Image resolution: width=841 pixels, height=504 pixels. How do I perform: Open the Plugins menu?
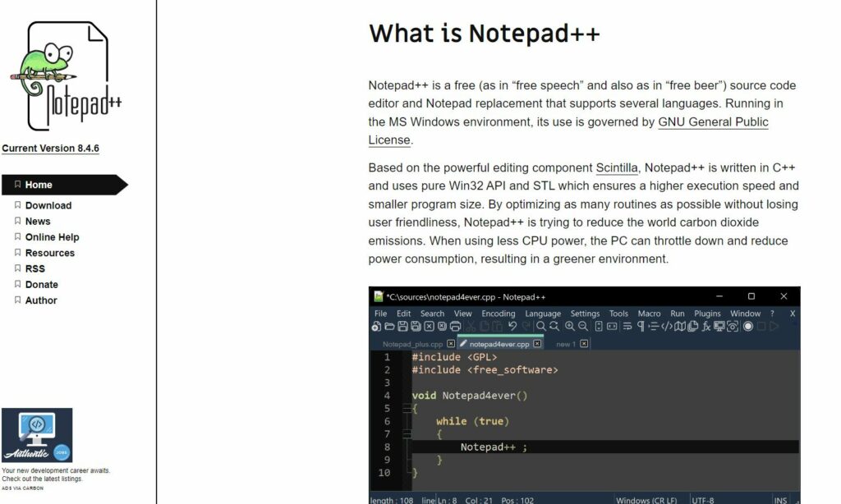point(706,314)
